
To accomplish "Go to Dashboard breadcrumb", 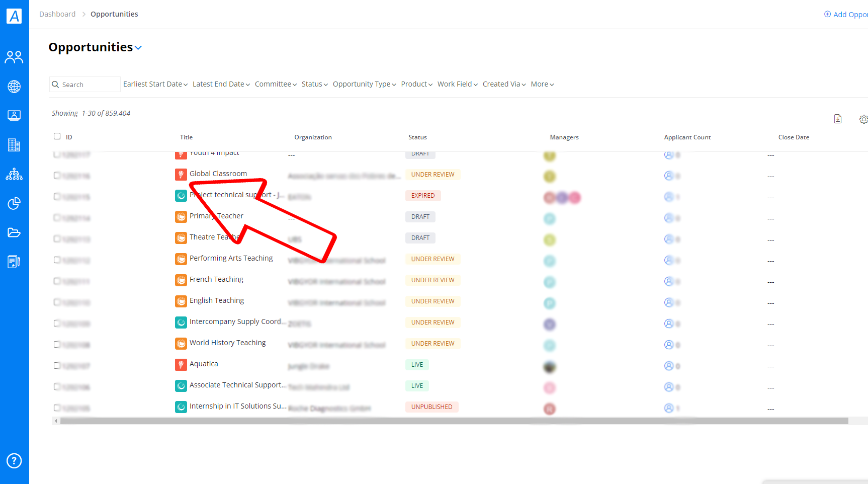I will 57,14.
